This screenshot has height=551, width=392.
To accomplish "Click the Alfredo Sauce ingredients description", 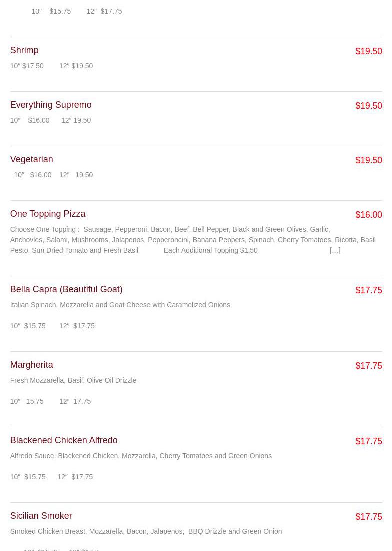I will point(141,456).
